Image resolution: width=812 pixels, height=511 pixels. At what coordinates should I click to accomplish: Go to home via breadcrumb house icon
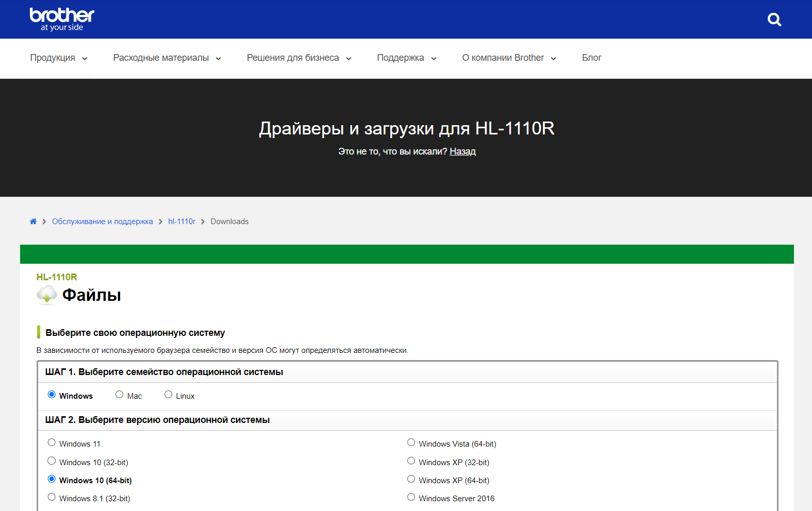33,222
